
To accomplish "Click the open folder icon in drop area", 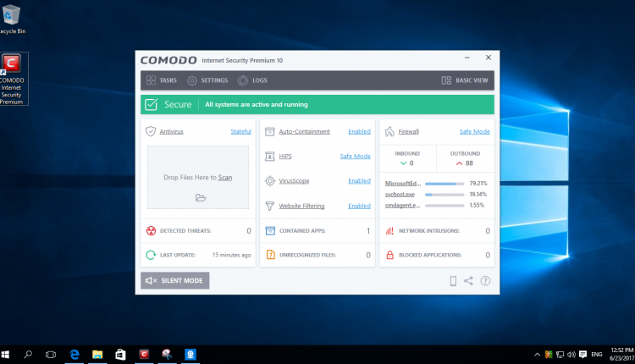I will click(x=201, y=197).
